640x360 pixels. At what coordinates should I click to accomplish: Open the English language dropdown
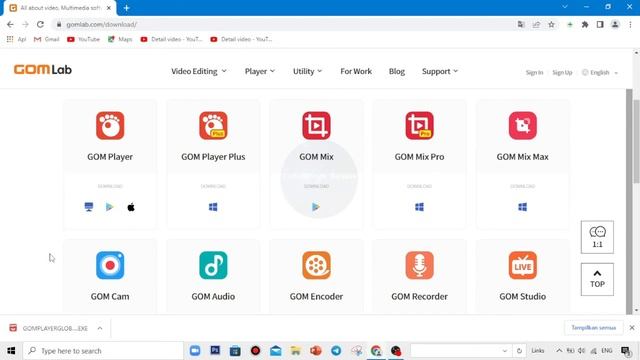coord(600,72)
